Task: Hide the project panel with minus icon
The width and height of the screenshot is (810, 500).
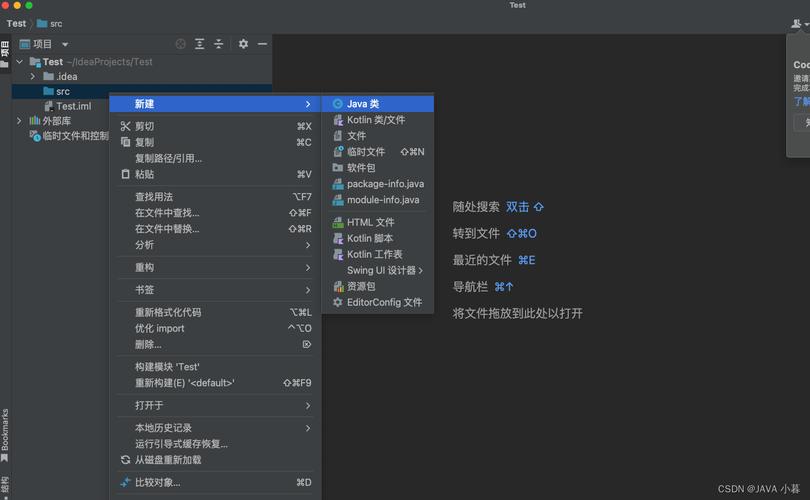Action: point(262,44)
